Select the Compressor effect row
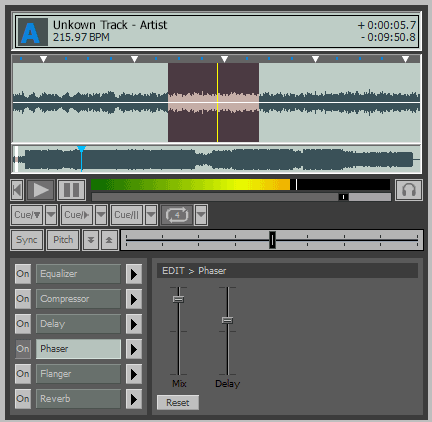 78,299
